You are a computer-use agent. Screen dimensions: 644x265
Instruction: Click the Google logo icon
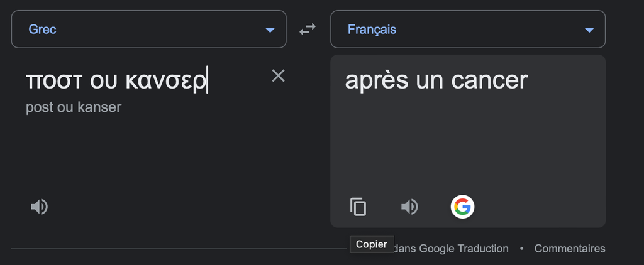[462, 207]
